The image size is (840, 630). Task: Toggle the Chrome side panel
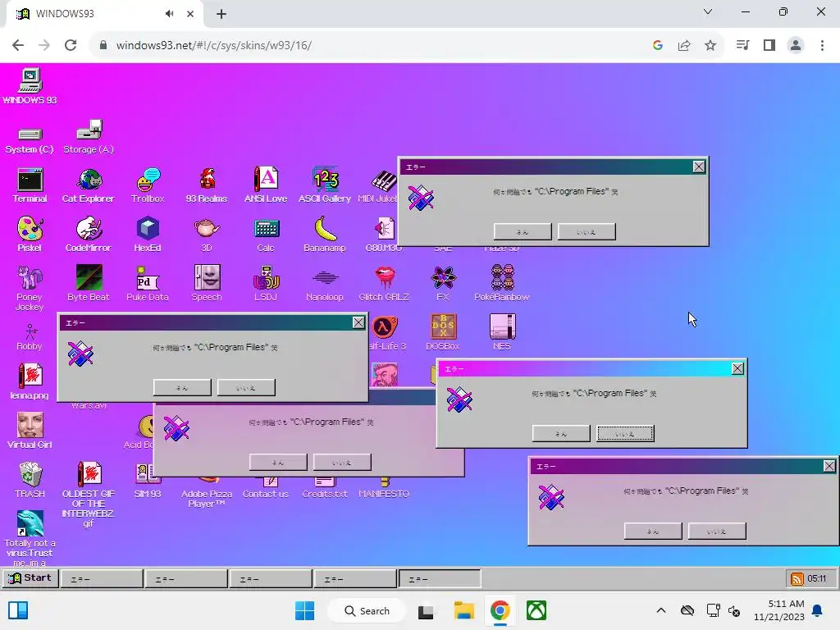pos(769,45)
